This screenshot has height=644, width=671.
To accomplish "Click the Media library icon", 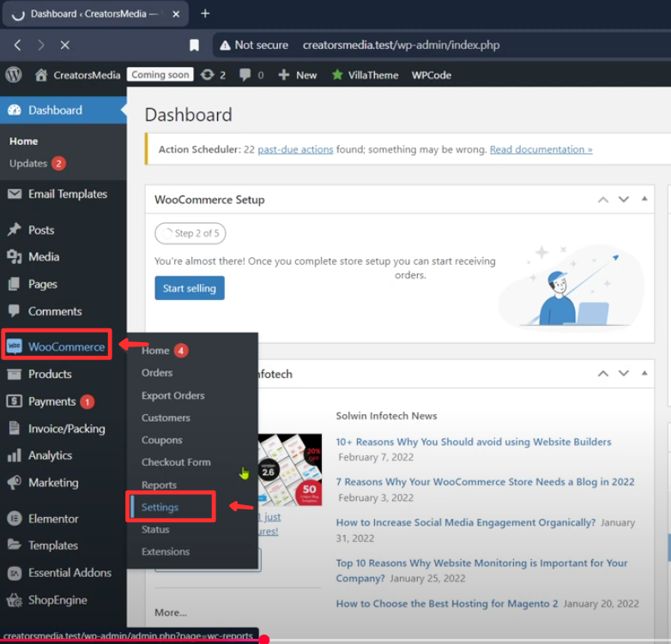I will 14,256.
